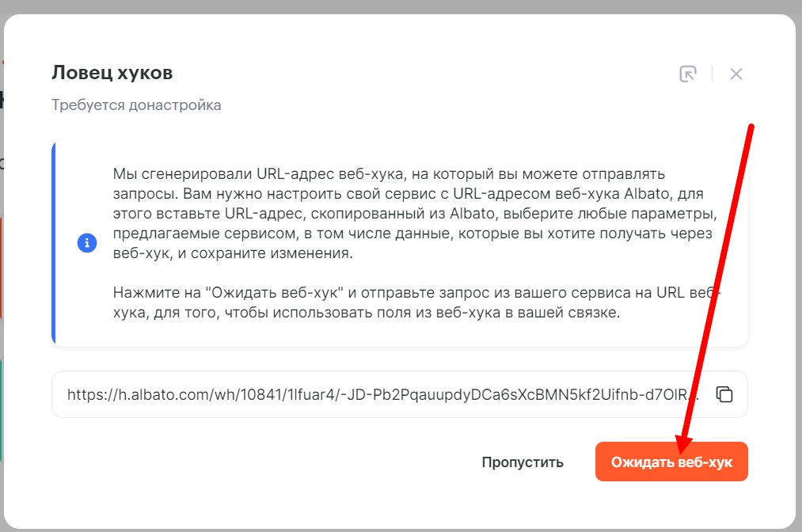This screenshot has width=802, height=532.
Task: Click the blue accent bar of info box
Action: click(x=53, y=243)
